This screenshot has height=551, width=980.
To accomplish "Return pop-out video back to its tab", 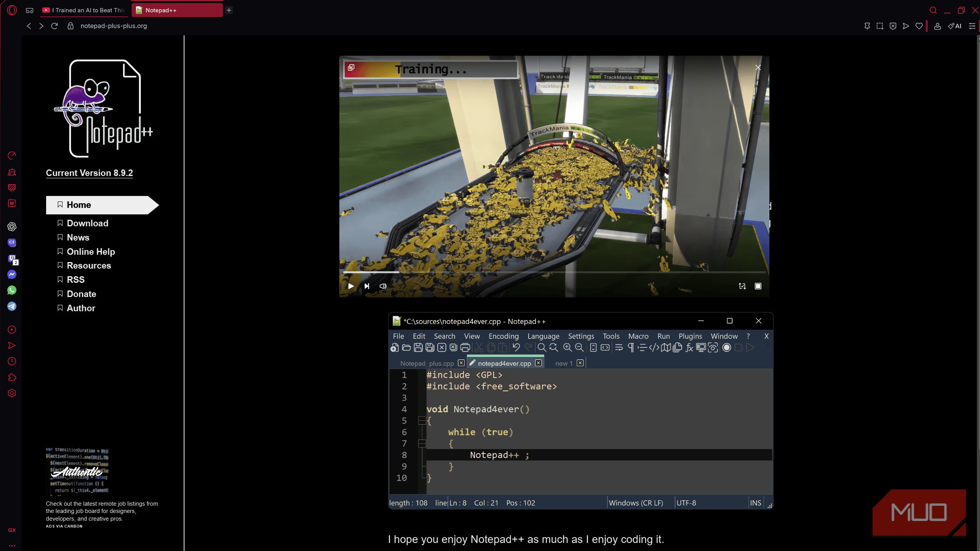I will click(x=351, y=68).
